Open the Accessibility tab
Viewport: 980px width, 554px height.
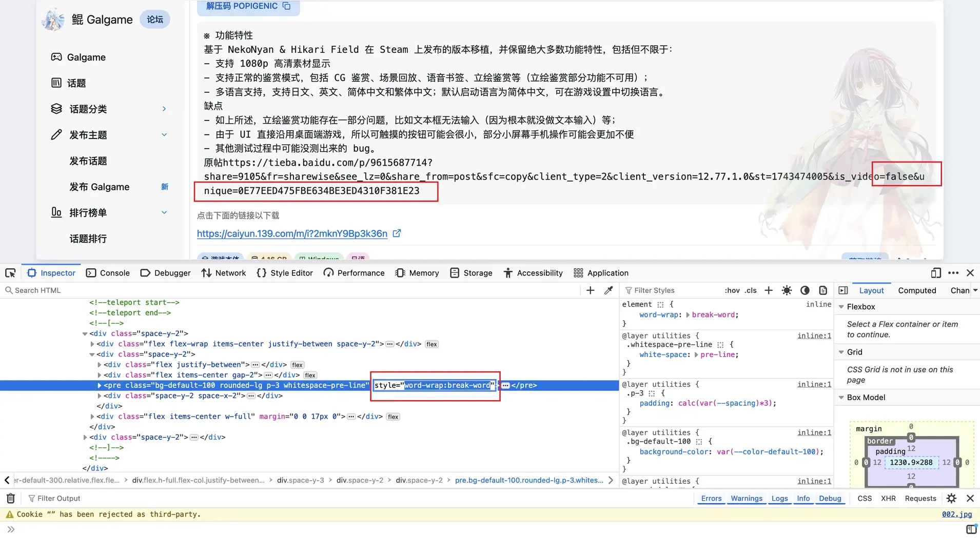tap(533, 273)
